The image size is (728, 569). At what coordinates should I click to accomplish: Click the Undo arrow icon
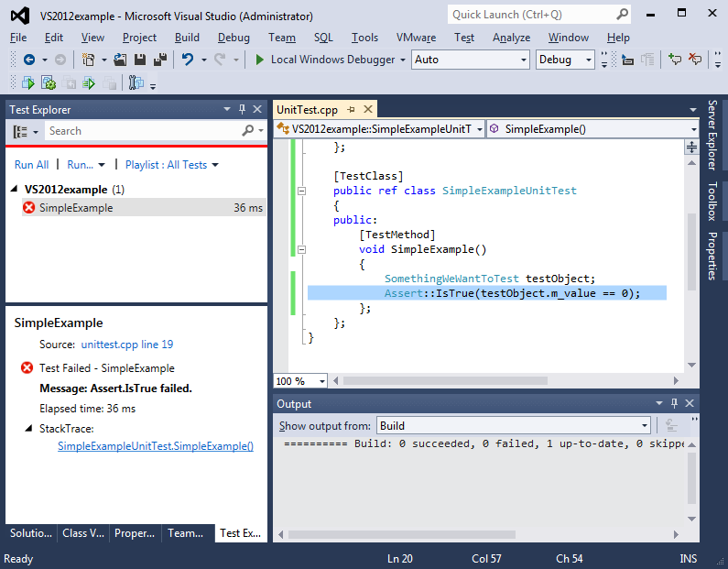[x=188, y=60]
